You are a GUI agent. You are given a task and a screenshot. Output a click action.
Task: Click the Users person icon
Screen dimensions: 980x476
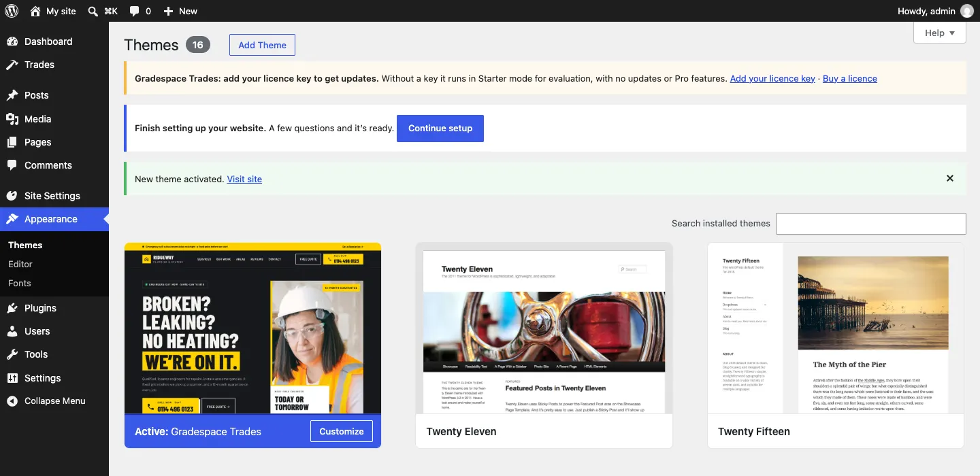(x=12, y=331)
